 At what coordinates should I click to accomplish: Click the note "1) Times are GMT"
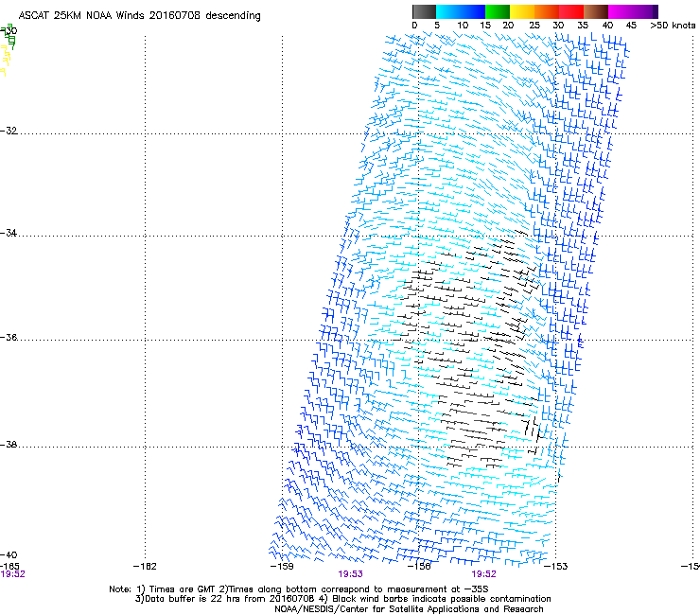[x=175, y=589]
